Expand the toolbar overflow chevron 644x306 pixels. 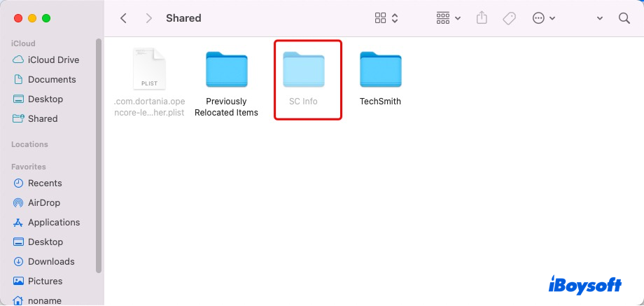(600, 18)
